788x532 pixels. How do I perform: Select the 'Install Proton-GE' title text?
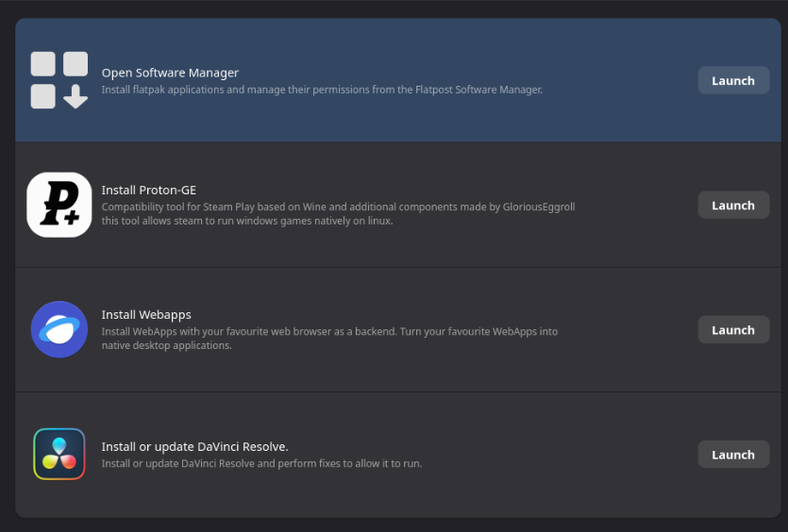(x=148, y=190)
